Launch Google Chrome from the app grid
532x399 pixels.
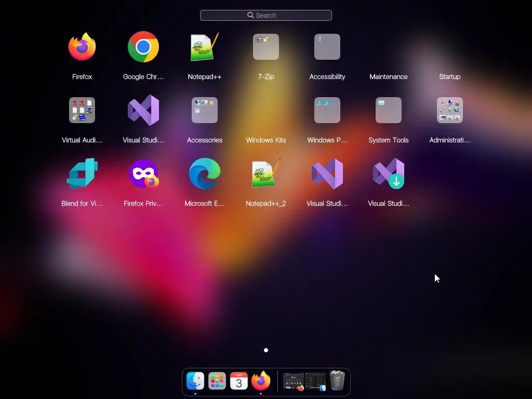click(143, 47)
